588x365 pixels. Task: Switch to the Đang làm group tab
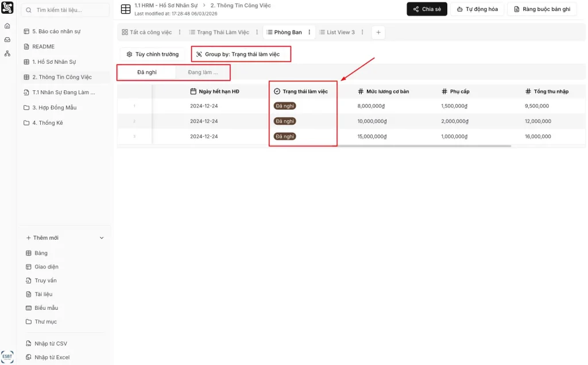coord(203,72)
